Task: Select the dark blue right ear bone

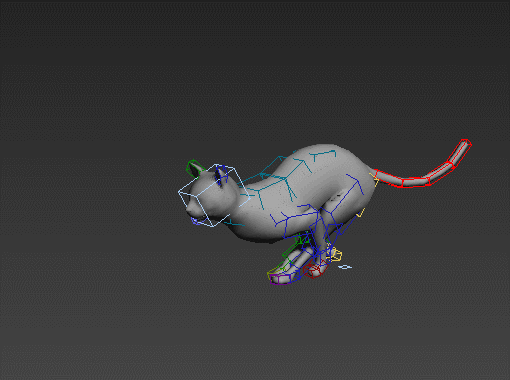Action: coord(221,175)
